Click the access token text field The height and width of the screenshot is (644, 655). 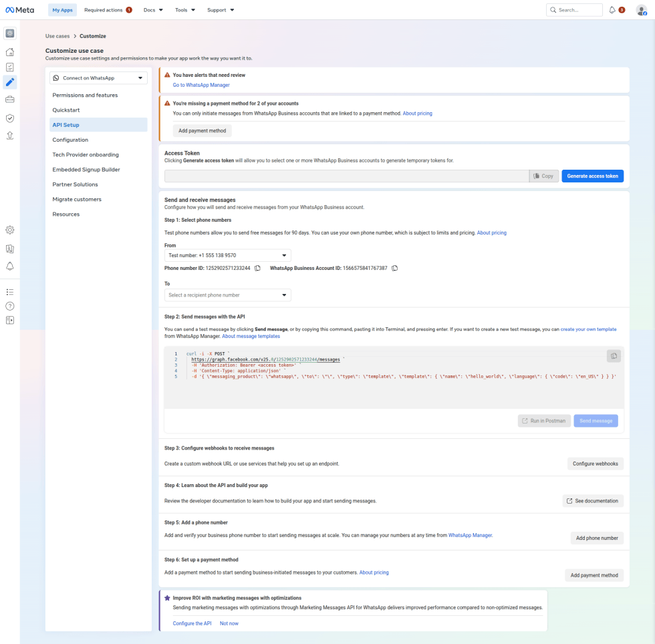coord(347,176)
